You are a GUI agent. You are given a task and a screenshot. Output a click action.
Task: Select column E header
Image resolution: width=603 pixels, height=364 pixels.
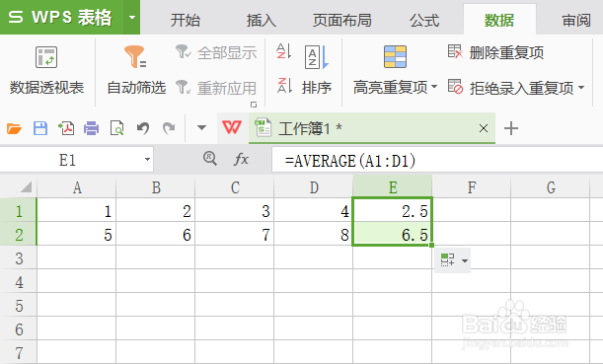393,187
